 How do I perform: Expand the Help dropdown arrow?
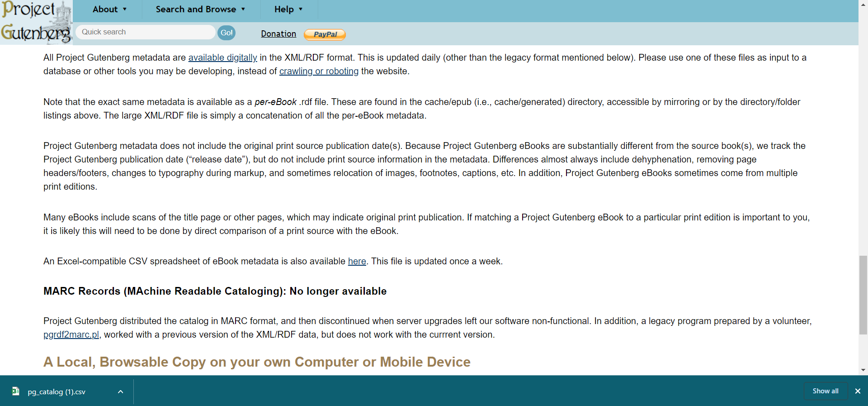pos(301,10)
